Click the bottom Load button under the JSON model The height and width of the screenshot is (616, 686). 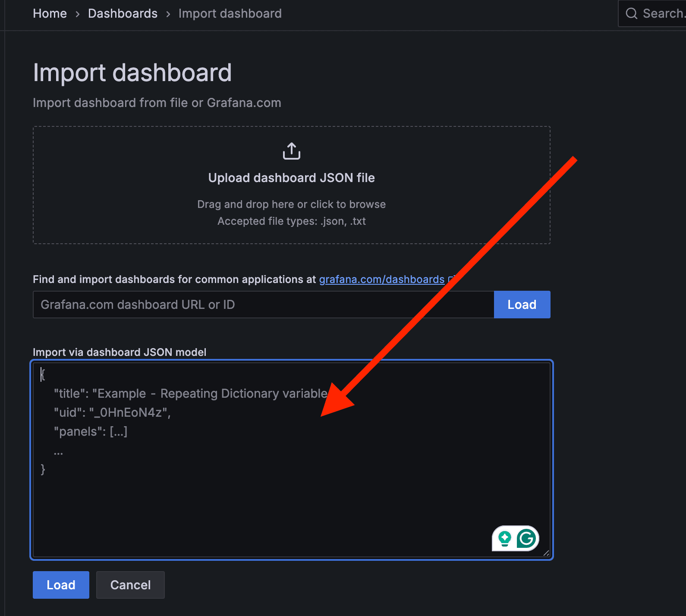point(61,585)
